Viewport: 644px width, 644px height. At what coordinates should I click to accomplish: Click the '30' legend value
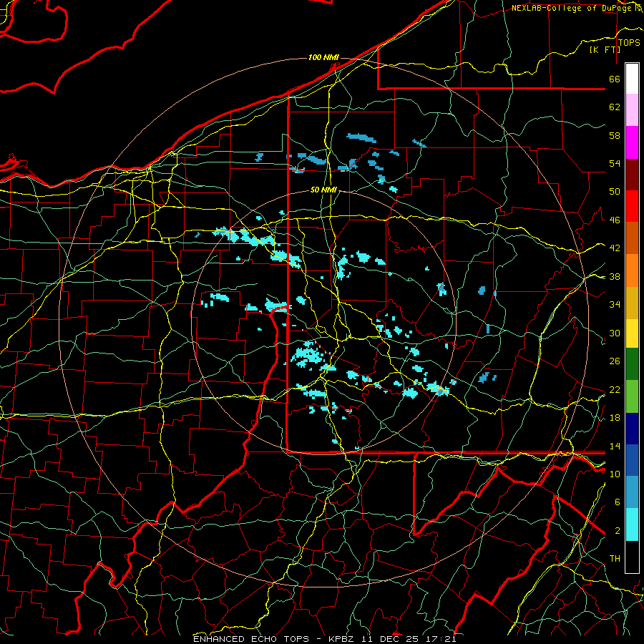pyautogui.click(x=615, y=333)
